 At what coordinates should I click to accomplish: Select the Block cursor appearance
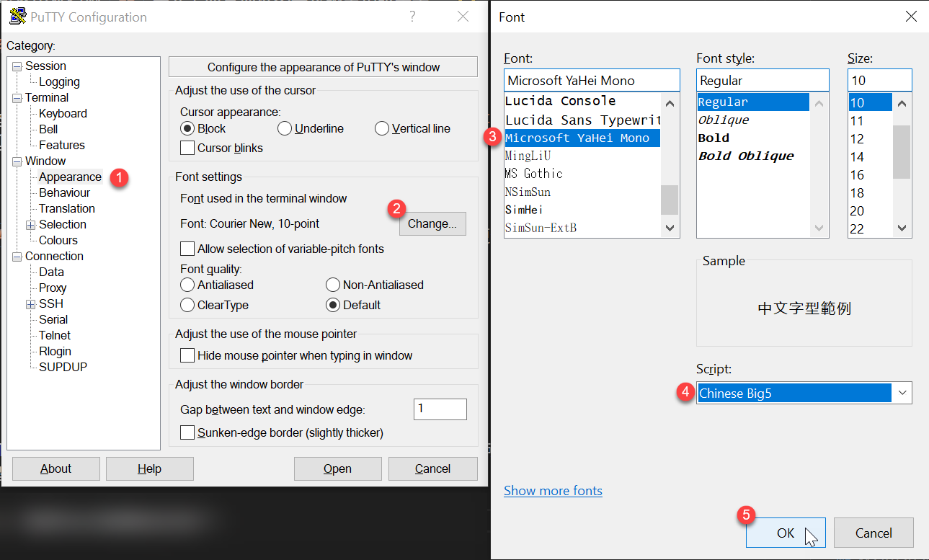[x=187, y=128]
